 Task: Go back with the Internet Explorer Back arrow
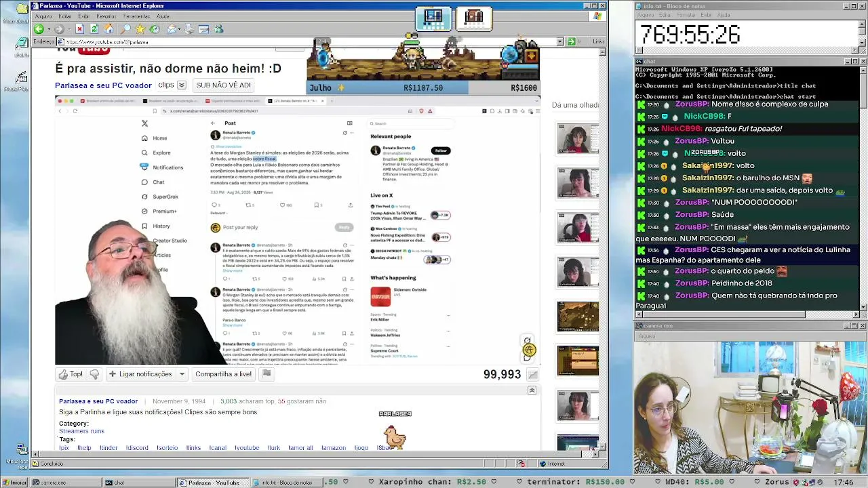pyautogui.click(x=39, y=29)
